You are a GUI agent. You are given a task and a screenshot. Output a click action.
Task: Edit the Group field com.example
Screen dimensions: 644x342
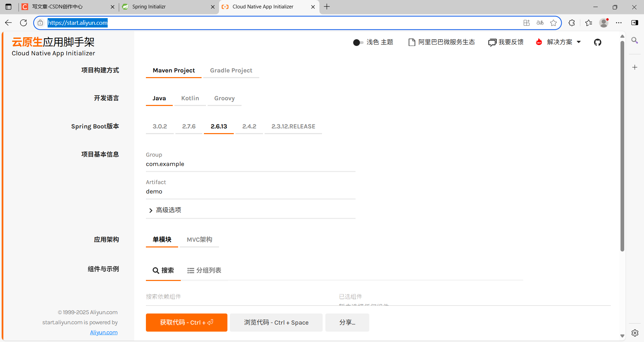251,164
